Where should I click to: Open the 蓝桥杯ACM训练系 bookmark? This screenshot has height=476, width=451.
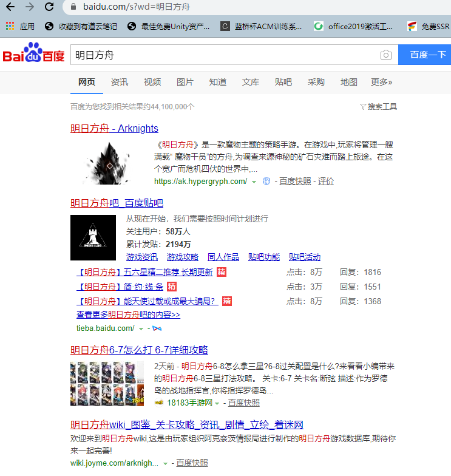261,27
